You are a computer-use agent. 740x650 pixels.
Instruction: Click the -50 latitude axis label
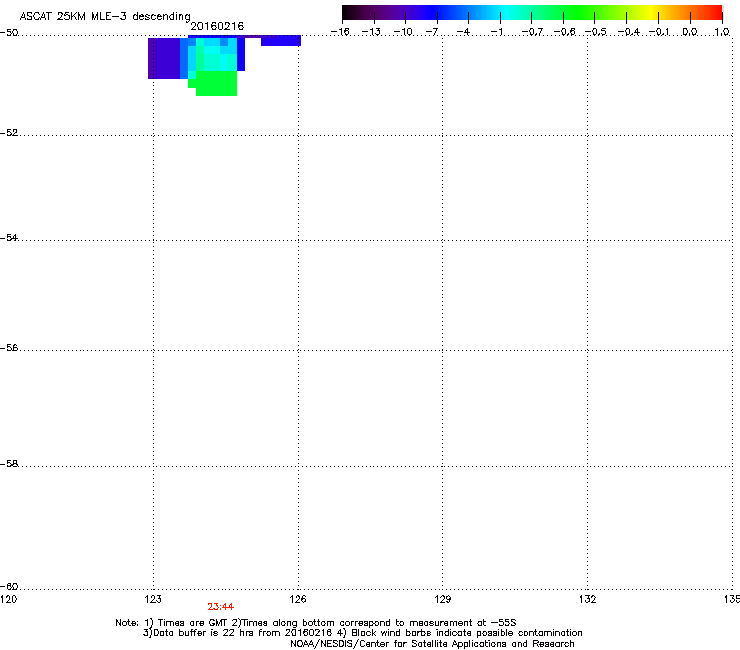(x=9, y=32)
